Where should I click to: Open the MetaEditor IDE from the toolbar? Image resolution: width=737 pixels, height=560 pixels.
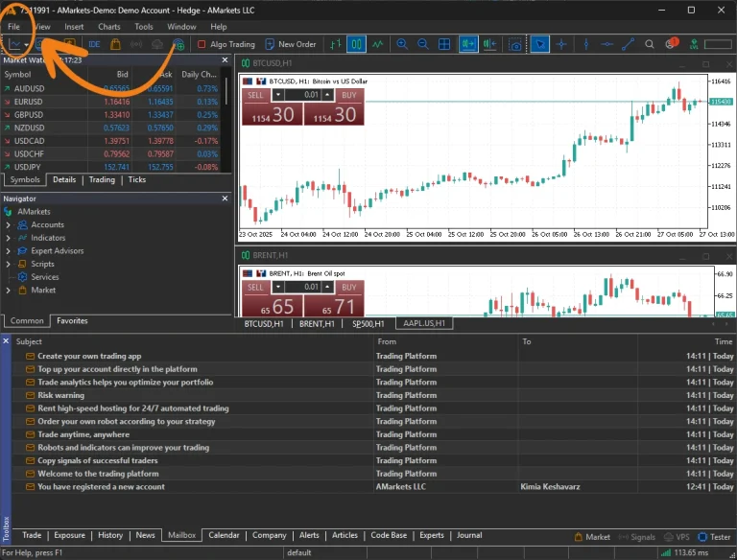tap(94, 44)
